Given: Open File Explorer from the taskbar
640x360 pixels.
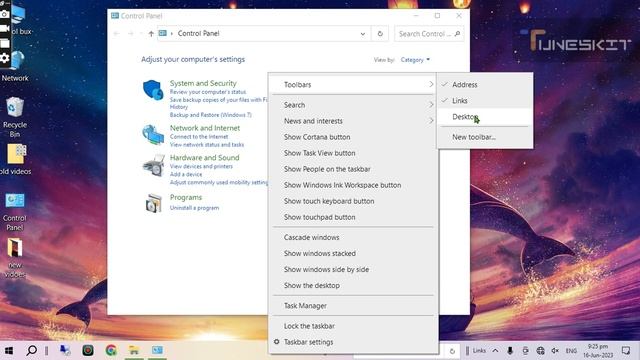Looking at the screenshot, I should (134, 350).
